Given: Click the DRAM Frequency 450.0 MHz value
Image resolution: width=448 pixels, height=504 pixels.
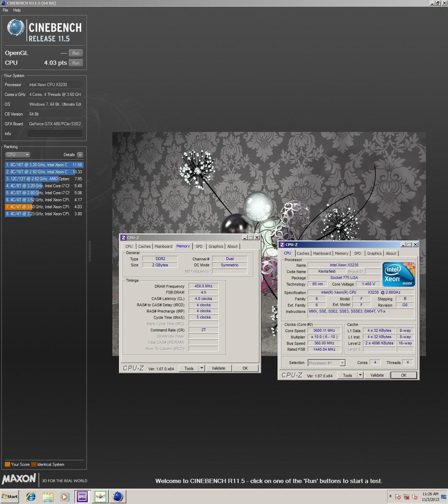Looking at the screenshot, I should point(204,286).
